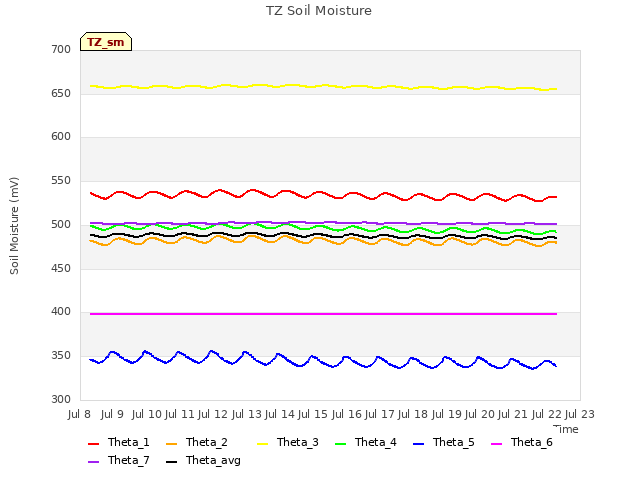Click the magenta Theta_6 legend color marker
Screen dimensions: 640x480
(496, 444)
